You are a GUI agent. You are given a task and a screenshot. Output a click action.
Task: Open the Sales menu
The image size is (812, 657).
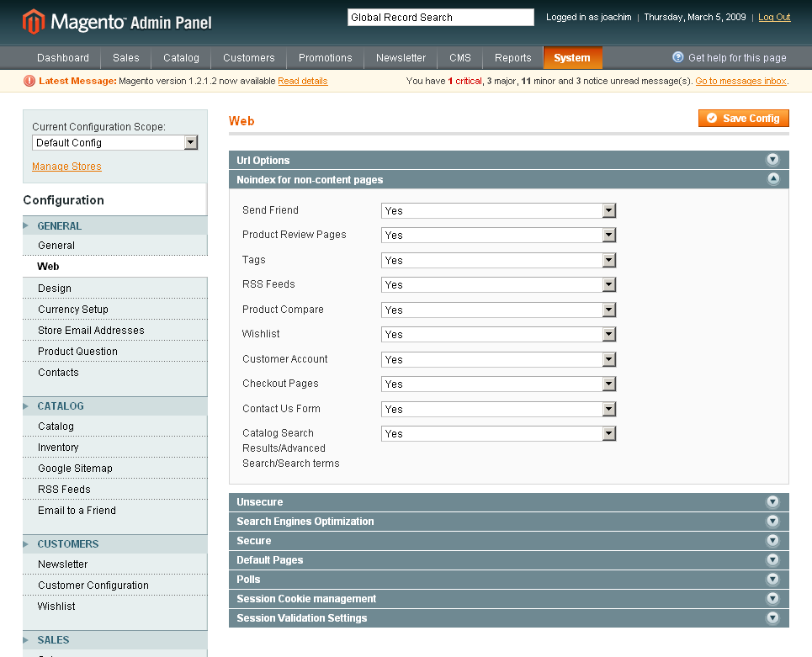pyautogui.click(x=126, y=57)
